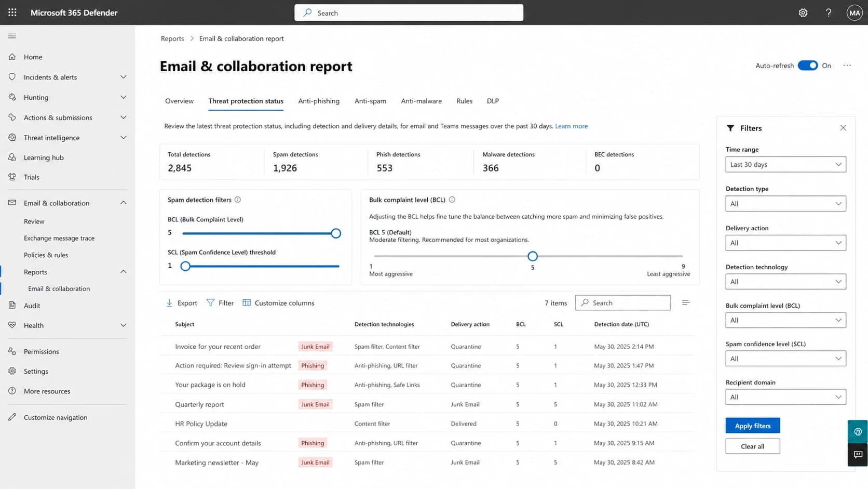Screen dimensions: 868x489
Task: Close the Filters panel
Action: click(843, 128)
